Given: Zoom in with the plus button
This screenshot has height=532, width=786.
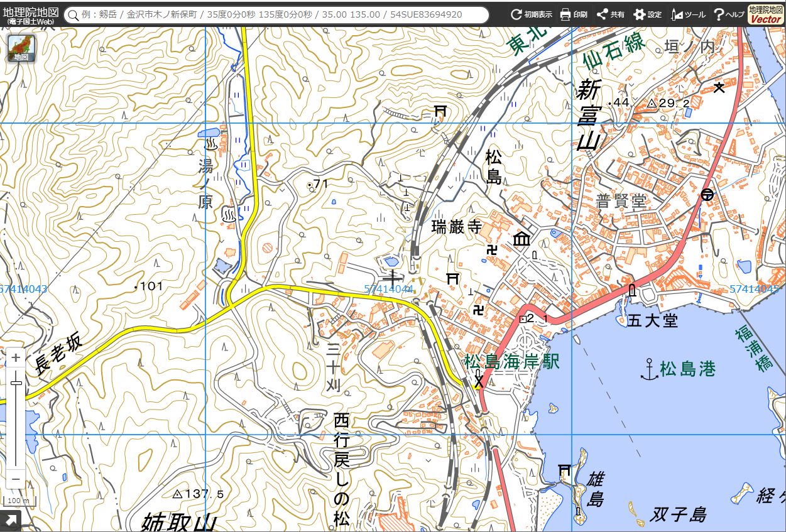Looking at the screenshot, I should [16, 358].
